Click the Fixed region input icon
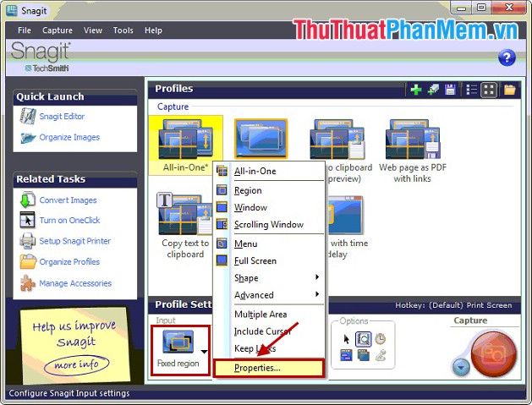The image size is (532, 405). tap(178, 342)
